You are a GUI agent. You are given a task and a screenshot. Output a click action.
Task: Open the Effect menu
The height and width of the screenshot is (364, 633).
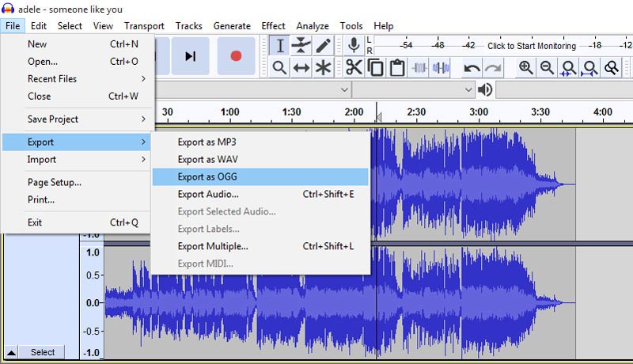(273, 26)
